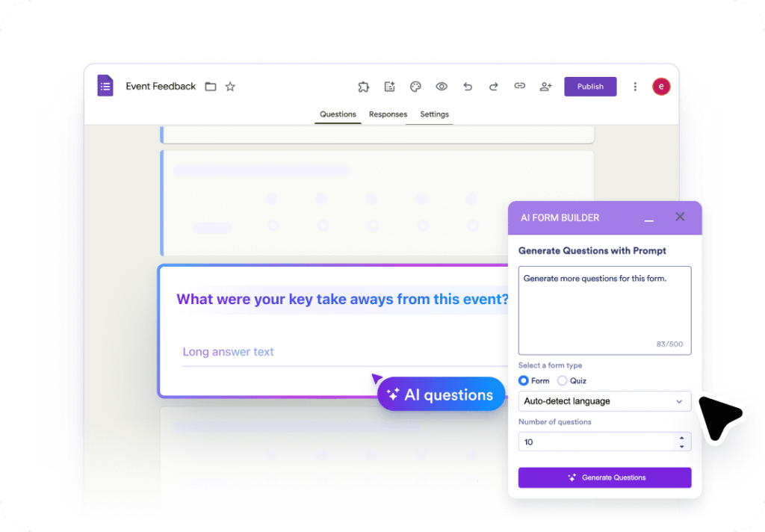The width and height of the screenshot is (765, 532).
Task: Preview the form using the eye icon
Action: [442, 86]
